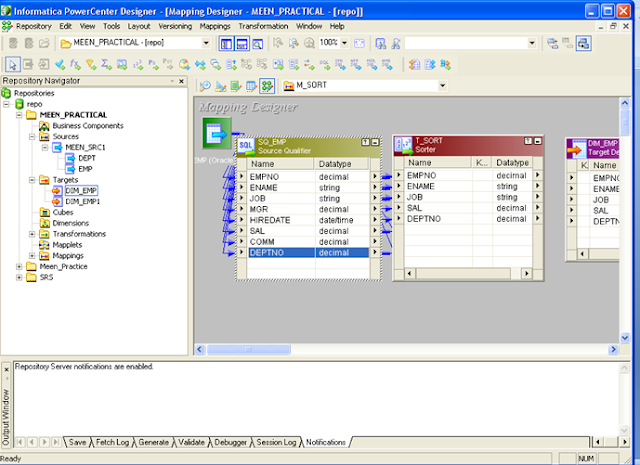The width and height of the screenshot is (640, 465).
Task: Expand the Meen_Practice folder
Action: 19,267
